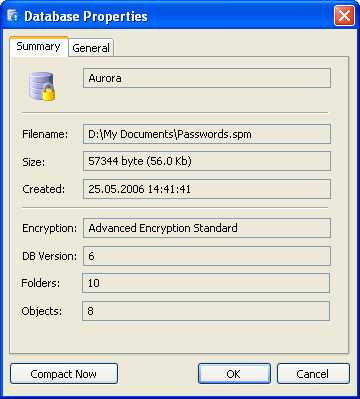Click the DB Version field
The image size is (360, 399).
pyautogui.click(x=207, y=256)
